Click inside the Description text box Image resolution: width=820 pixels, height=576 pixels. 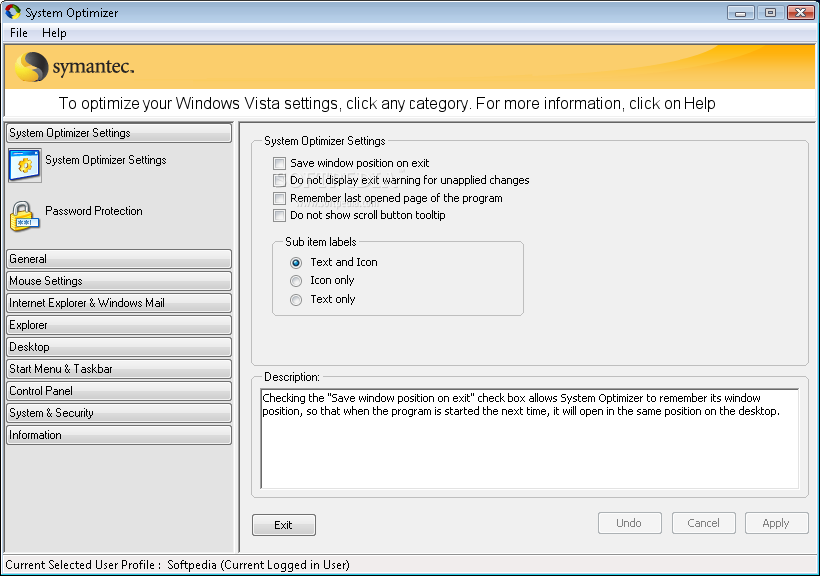point(529,438)
